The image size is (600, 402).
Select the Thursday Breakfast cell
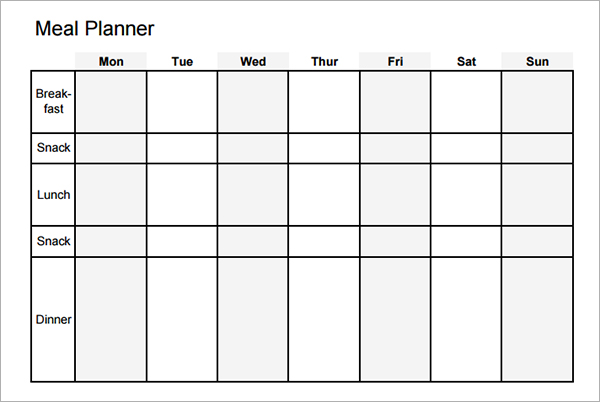324,102
